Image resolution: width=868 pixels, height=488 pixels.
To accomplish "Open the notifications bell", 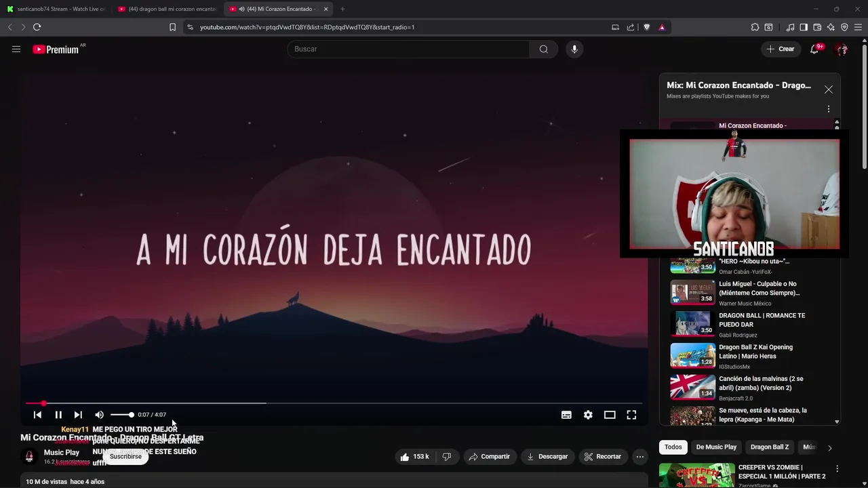I will pos(815,49).
